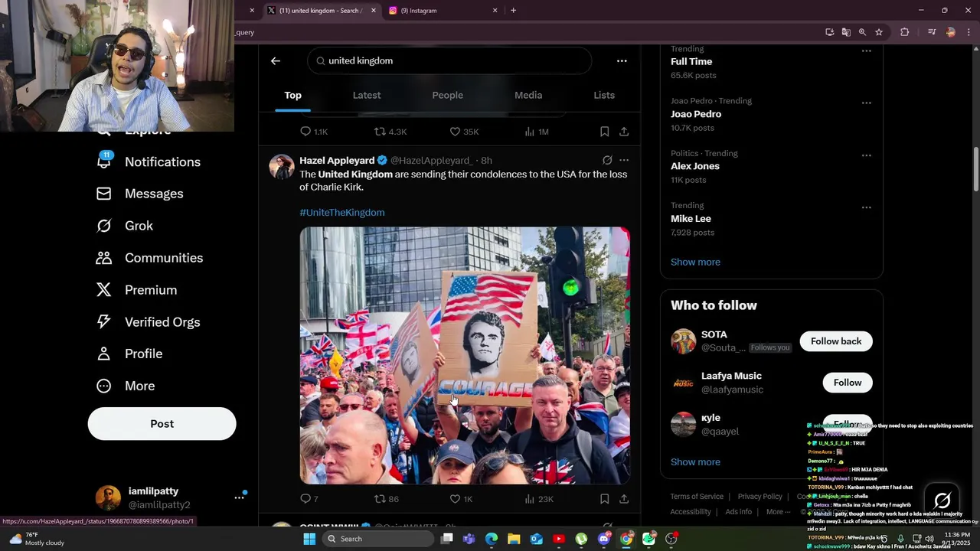Switch to the Lists tab
The image size is (980, 551).
click(604, 96)
